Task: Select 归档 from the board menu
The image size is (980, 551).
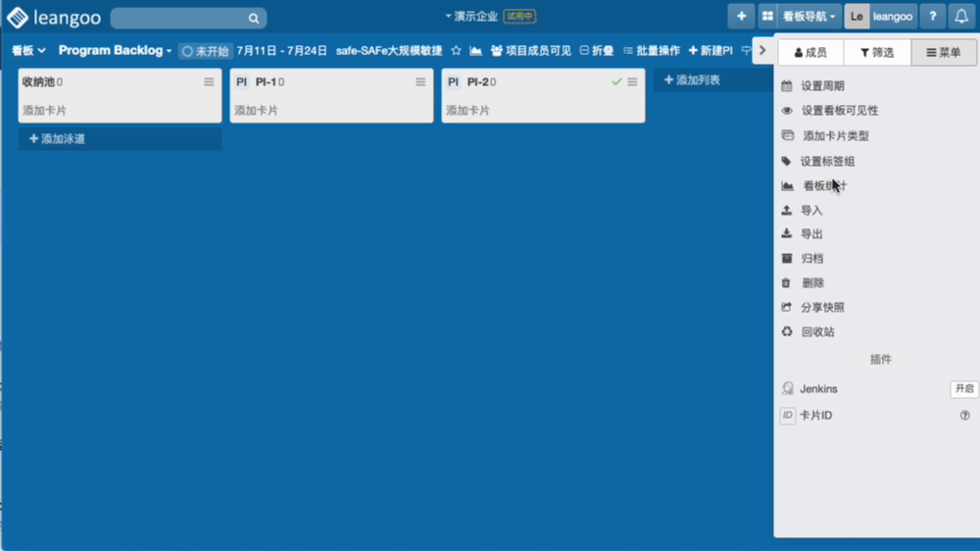Action: [812, 259]
